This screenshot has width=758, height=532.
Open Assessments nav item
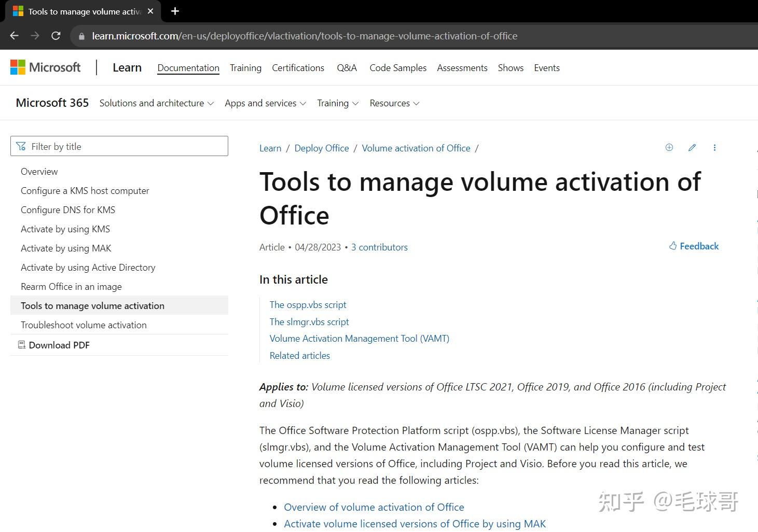pos(462,68)
